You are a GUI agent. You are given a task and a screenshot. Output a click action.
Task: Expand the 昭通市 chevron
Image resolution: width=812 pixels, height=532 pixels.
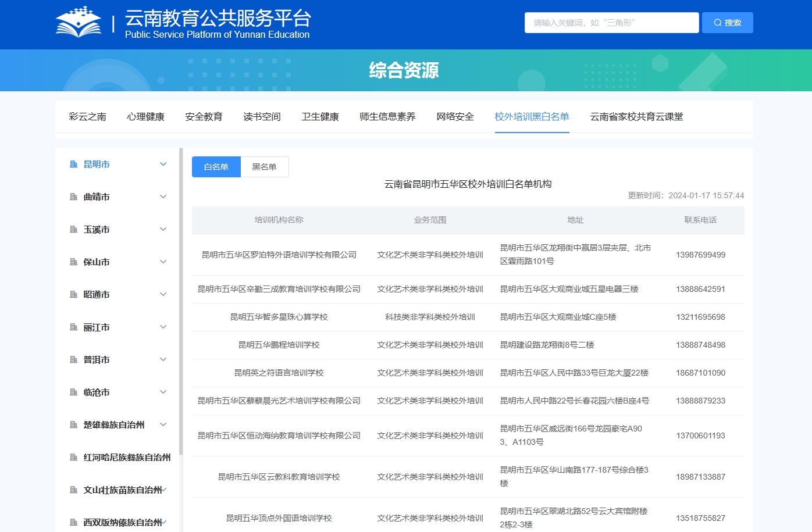(163, 295)
